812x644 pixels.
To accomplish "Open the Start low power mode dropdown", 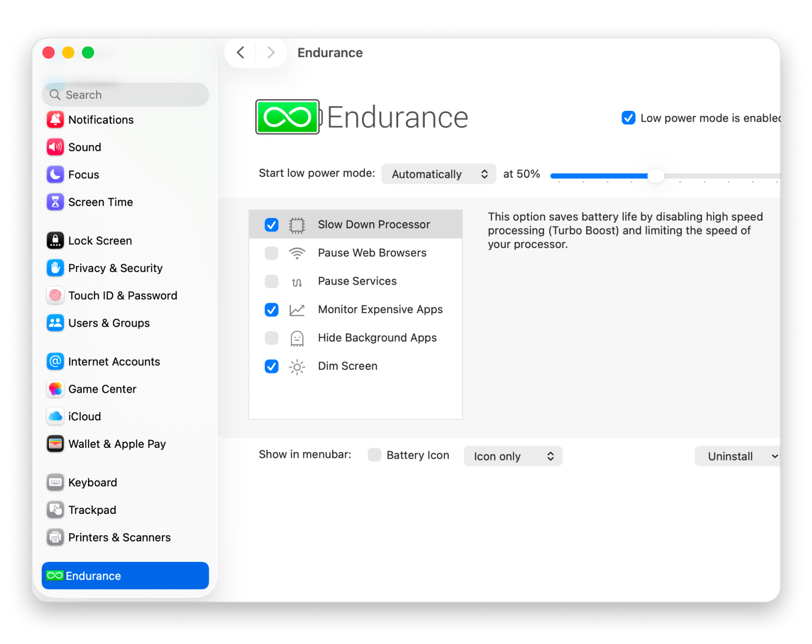I will (438, 174).
